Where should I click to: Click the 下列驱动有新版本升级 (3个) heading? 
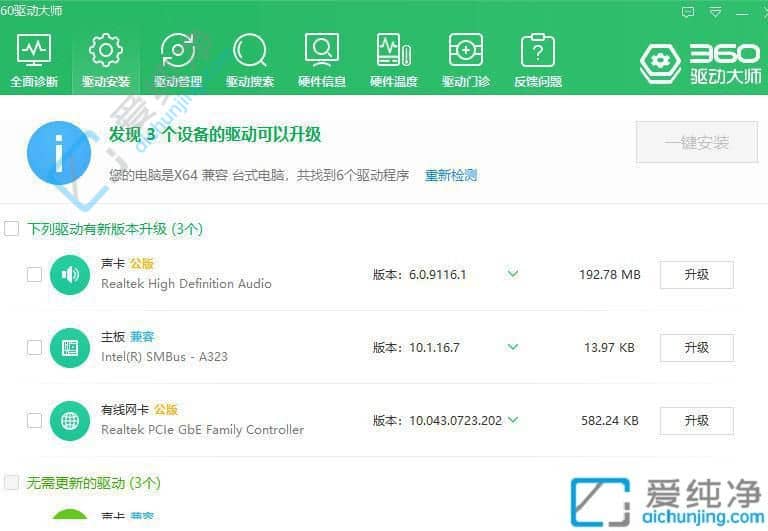tap(115, 229)
